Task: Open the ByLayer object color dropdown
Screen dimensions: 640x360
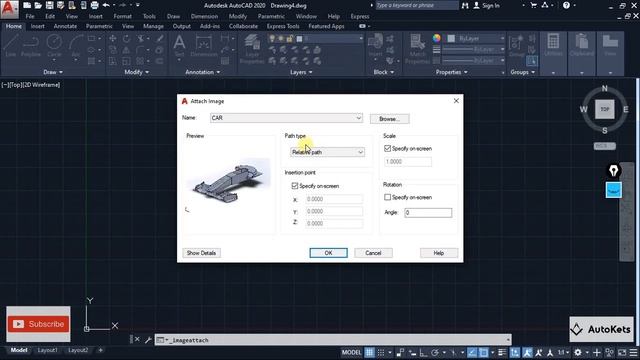Action: (476, 38)
